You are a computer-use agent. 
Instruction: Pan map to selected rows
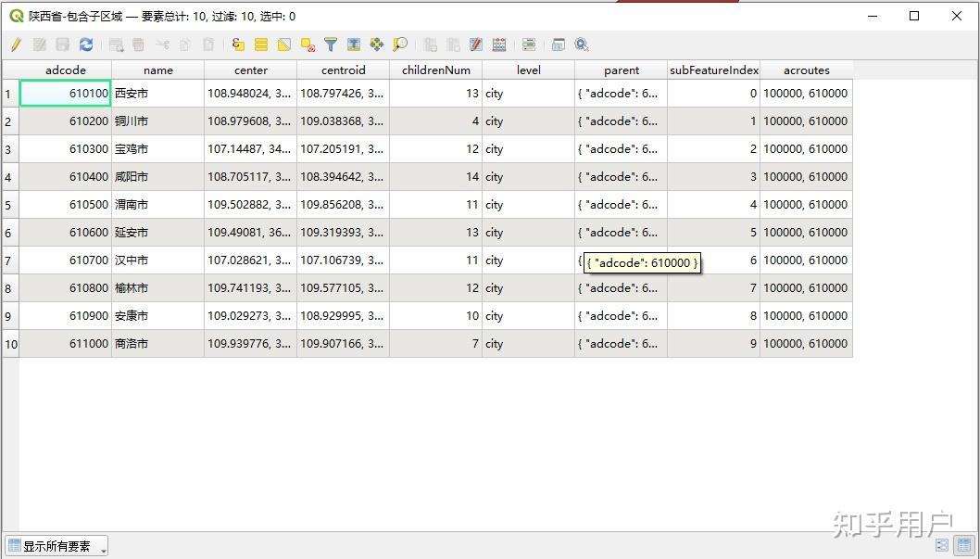click(377, 44)
